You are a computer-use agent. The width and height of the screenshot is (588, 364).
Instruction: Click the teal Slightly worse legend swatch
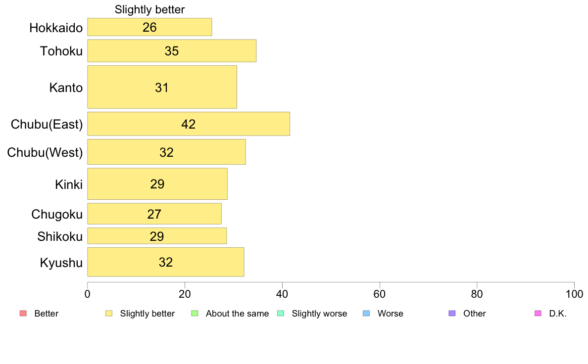(281, 314)
